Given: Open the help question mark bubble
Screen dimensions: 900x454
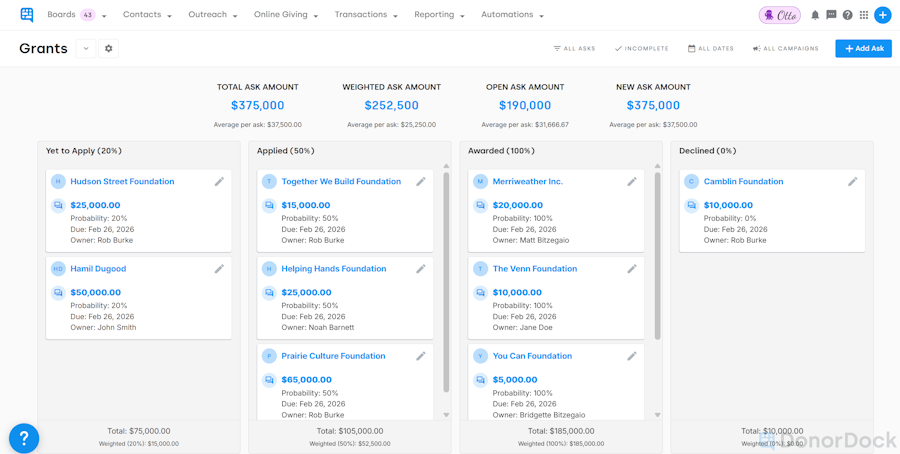Looking at the screenshot, I should 24,437.
